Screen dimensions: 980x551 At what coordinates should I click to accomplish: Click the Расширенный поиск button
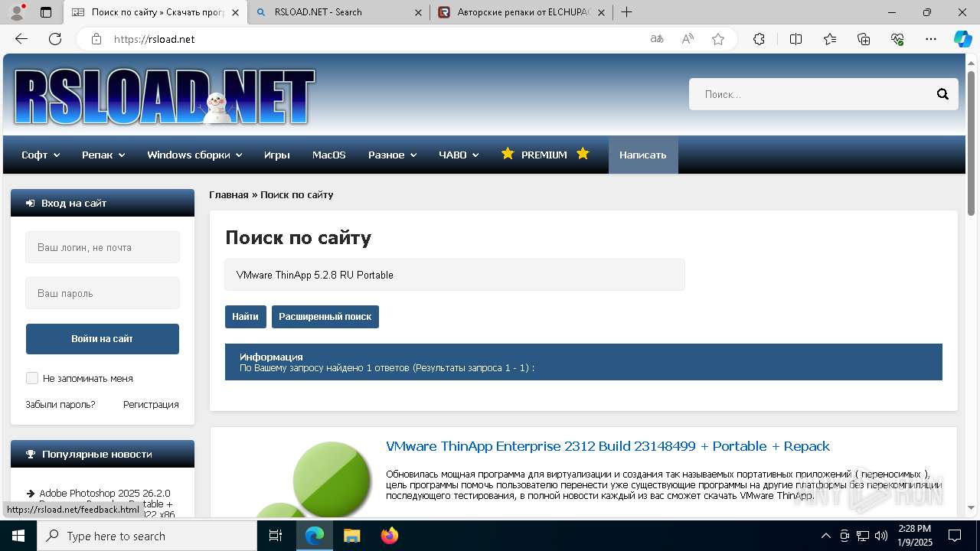pyautogui.click(x=325, y=317)
